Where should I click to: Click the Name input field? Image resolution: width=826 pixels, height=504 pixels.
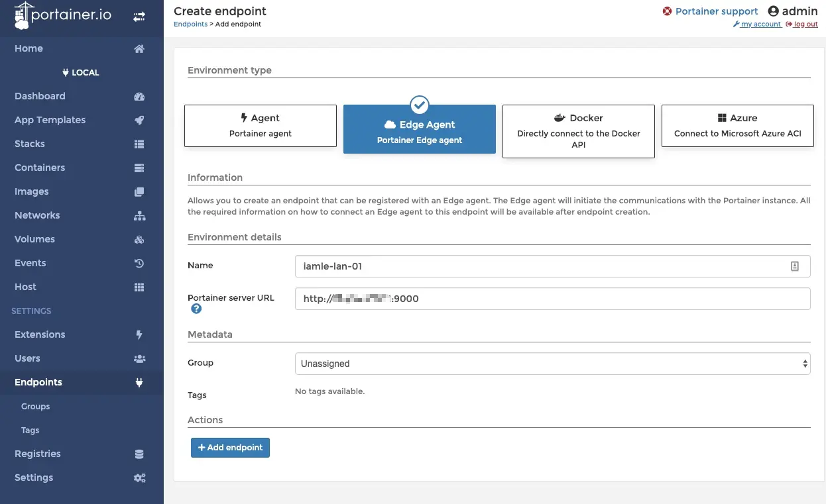553,266
